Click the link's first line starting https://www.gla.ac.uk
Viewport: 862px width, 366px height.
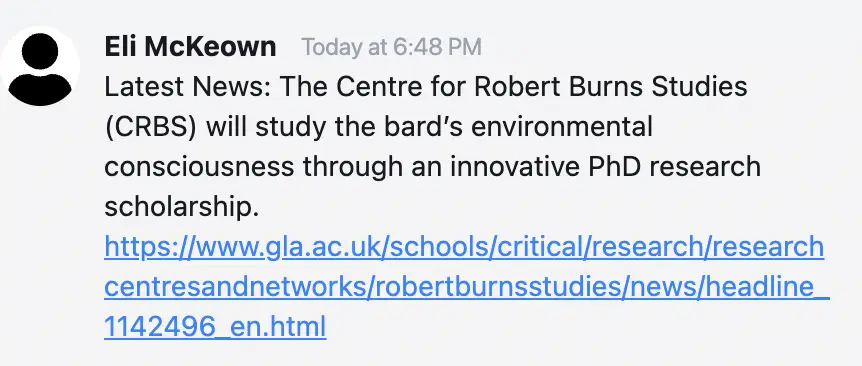(x=464, y=248)
